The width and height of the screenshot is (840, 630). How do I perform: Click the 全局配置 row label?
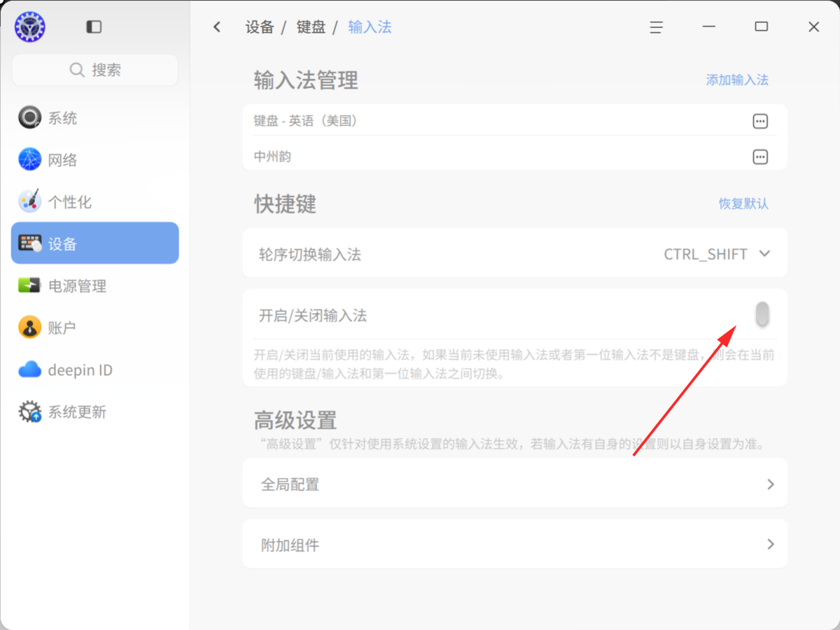290,484
